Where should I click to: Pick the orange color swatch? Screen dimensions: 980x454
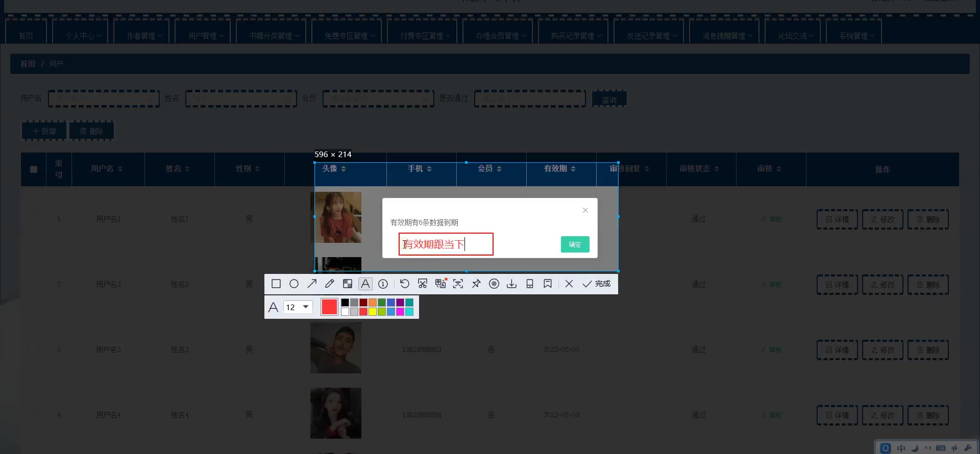(373, 302)
